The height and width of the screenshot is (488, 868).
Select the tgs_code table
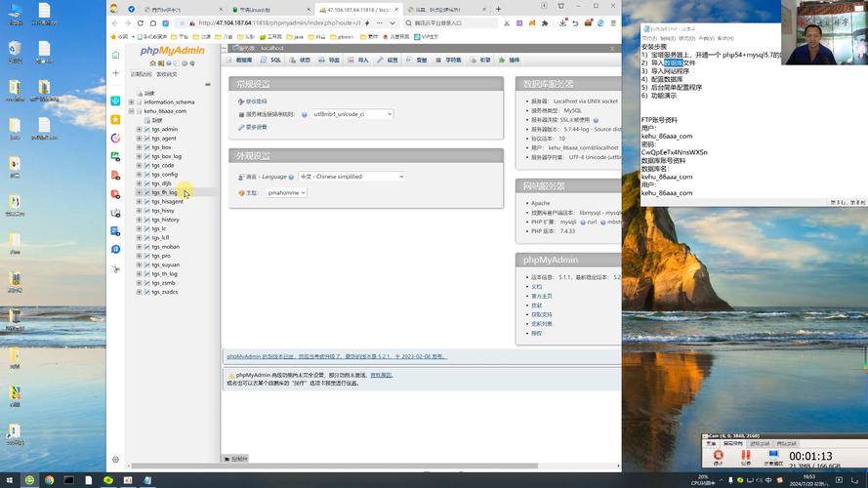click(x=163, y=166)
